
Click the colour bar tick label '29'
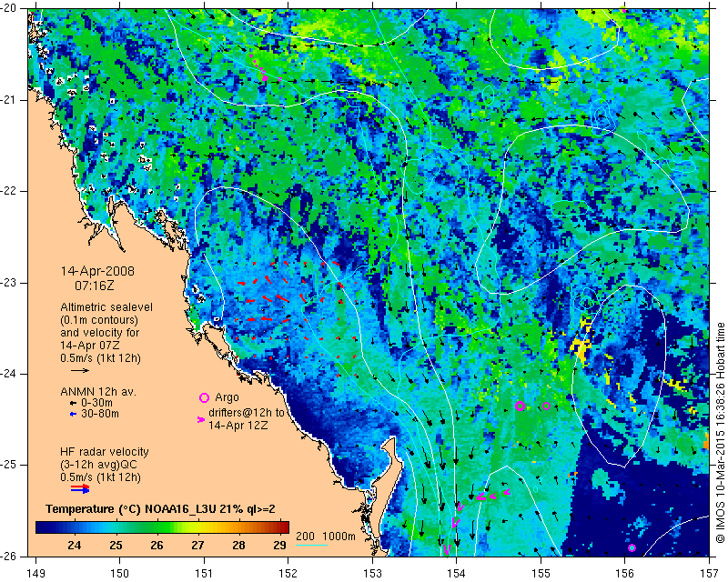point(279,546)
